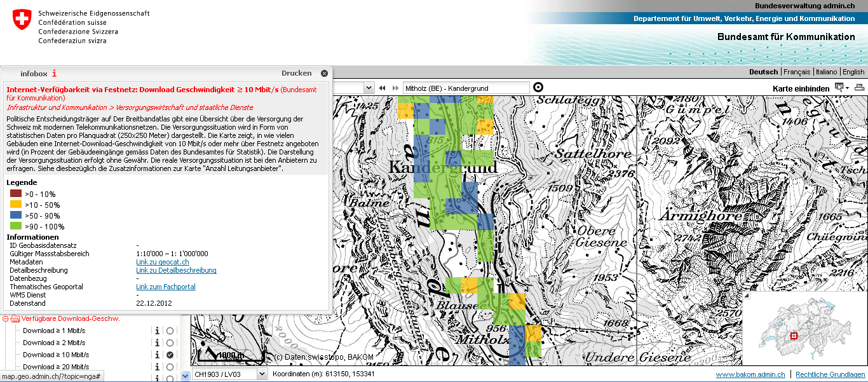Click 'Bundesamt für Kommunikation' title

tap(786, 37)
